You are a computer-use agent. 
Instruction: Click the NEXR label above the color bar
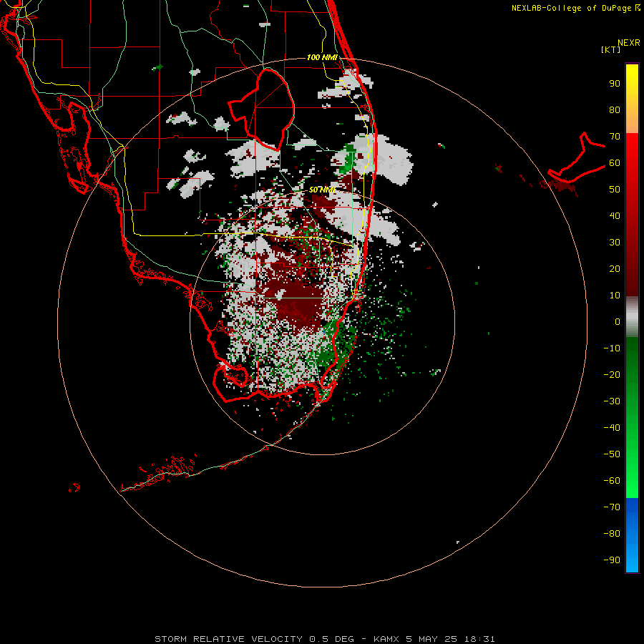[x=629, y=43]
